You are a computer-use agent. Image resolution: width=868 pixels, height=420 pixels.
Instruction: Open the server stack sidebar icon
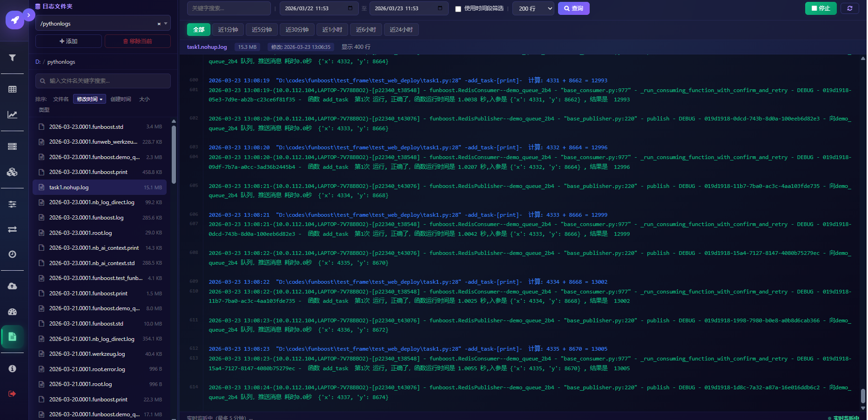coord(13,147)
